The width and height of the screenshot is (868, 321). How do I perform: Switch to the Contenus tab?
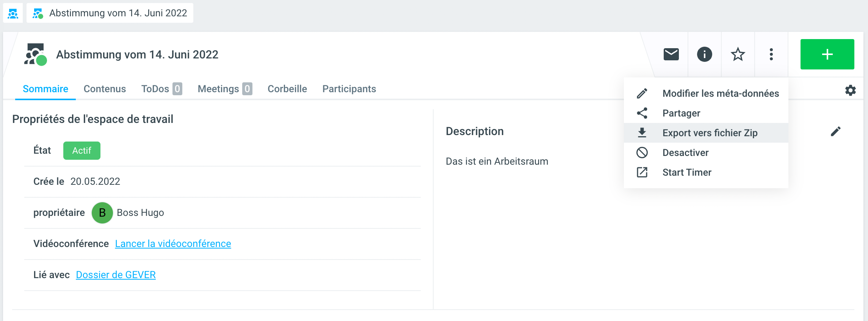(105, 89)
